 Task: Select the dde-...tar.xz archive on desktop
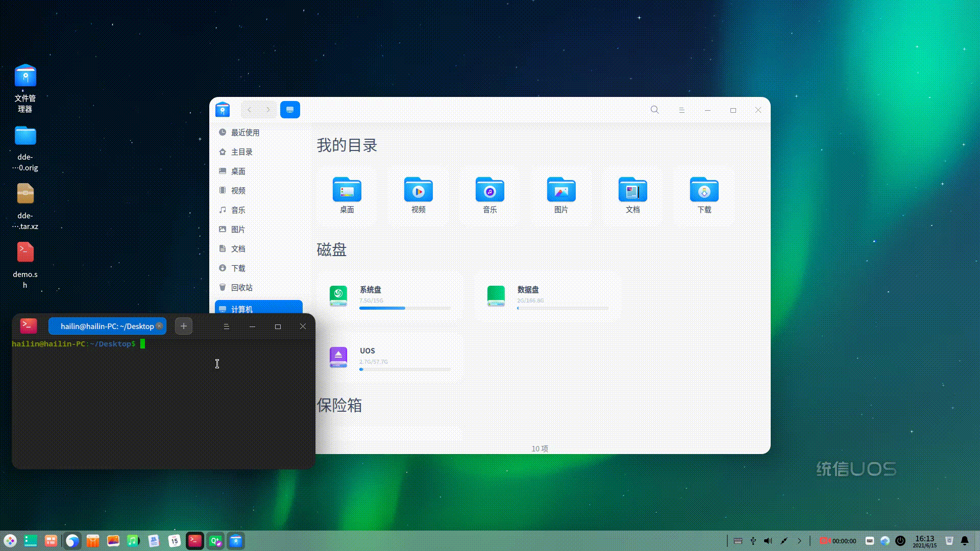pos(25,207)
